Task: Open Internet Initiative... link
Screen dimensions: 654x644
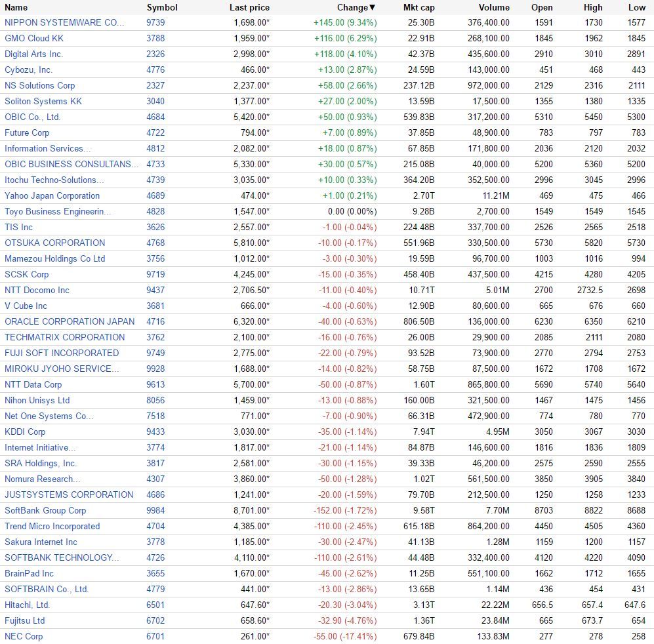Action: click(41, 447)
